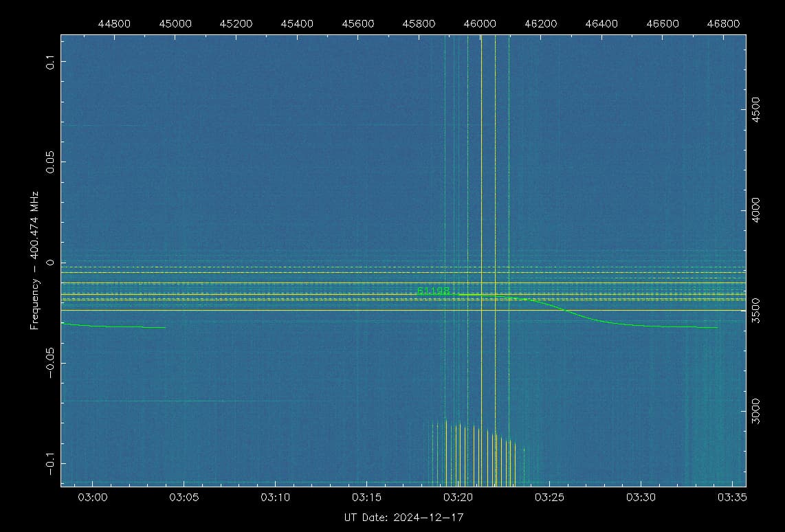Click the 45800 top axis label
Viewport: 785px width, 532px height.
(419, 24)
